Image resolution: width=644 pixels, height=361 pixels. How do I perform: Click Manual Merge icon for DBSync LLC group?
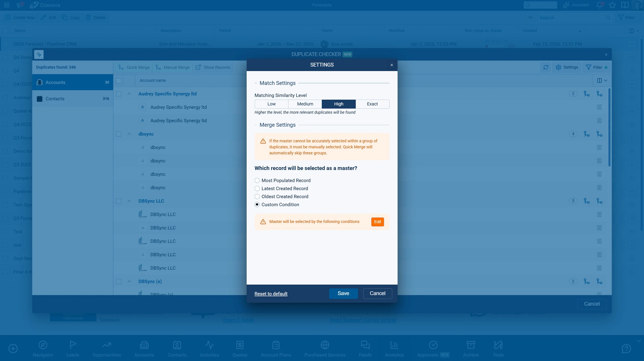click(599, 201)
